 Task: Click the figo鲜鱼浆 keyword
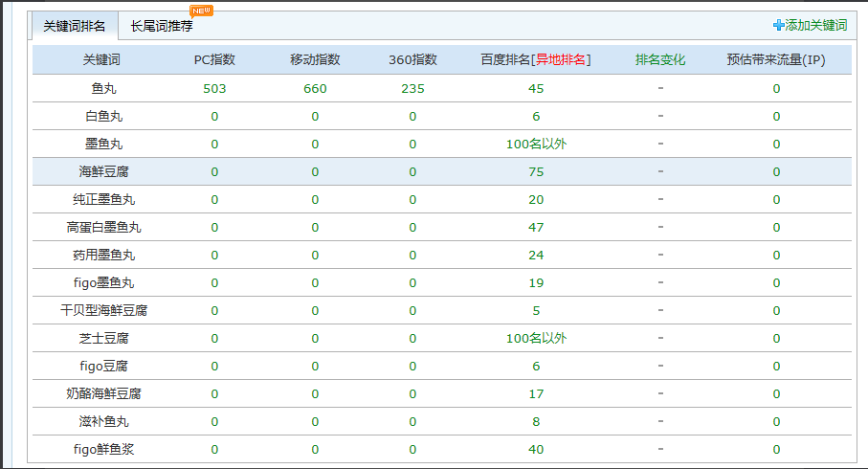(x=102, y=449)
